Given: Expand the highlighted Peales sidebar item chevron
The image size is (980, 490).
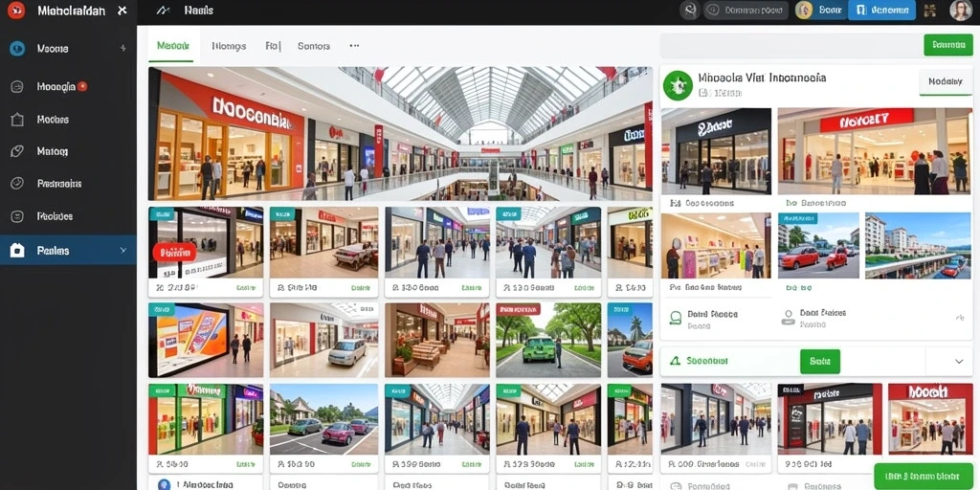Looking at the screenshot, I should (123, 251).
